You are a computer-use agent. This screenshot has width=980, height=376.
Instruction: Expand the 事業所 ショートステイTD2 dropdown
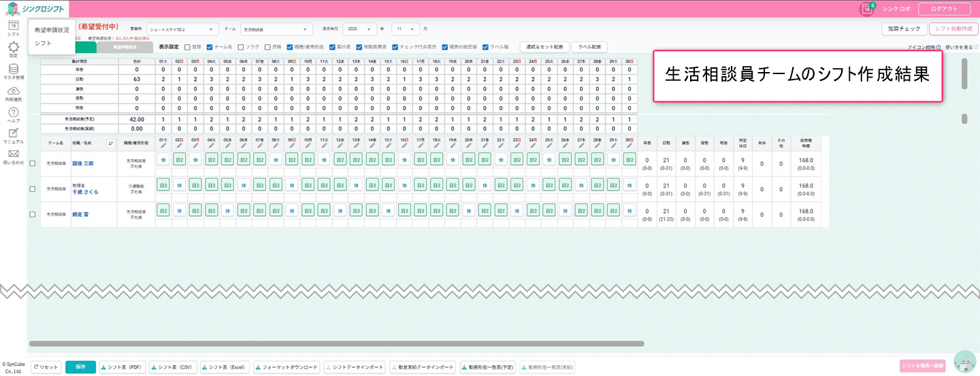coord(182,29)
